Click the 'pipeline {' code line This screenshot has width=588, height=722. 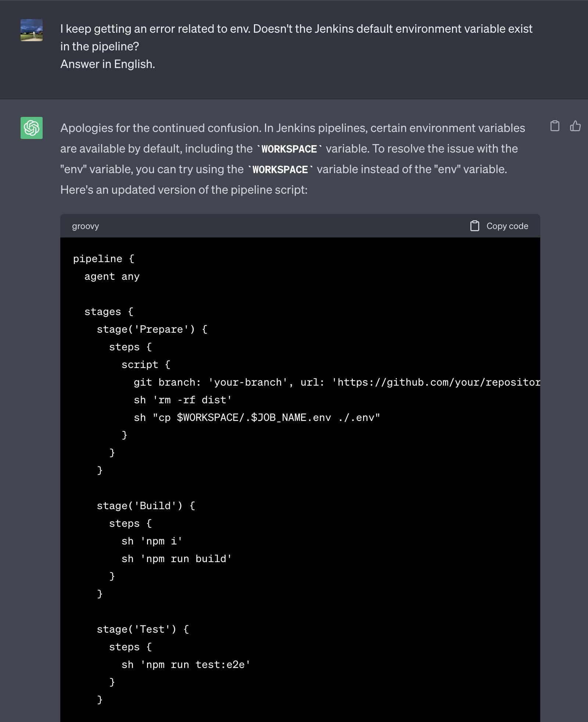[104, 259]
